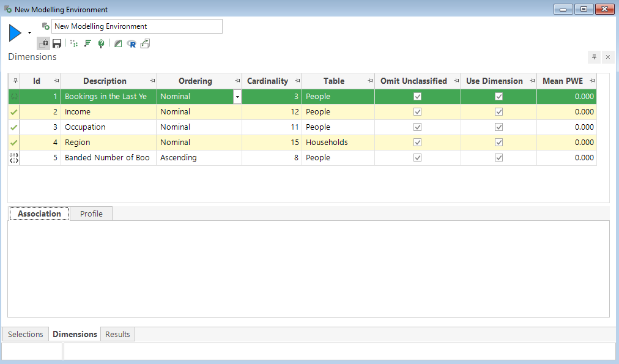This screenshot has height=364, width=619.
Task: Toggle Omit Unclassified for Income
Action: pos(417,112)
